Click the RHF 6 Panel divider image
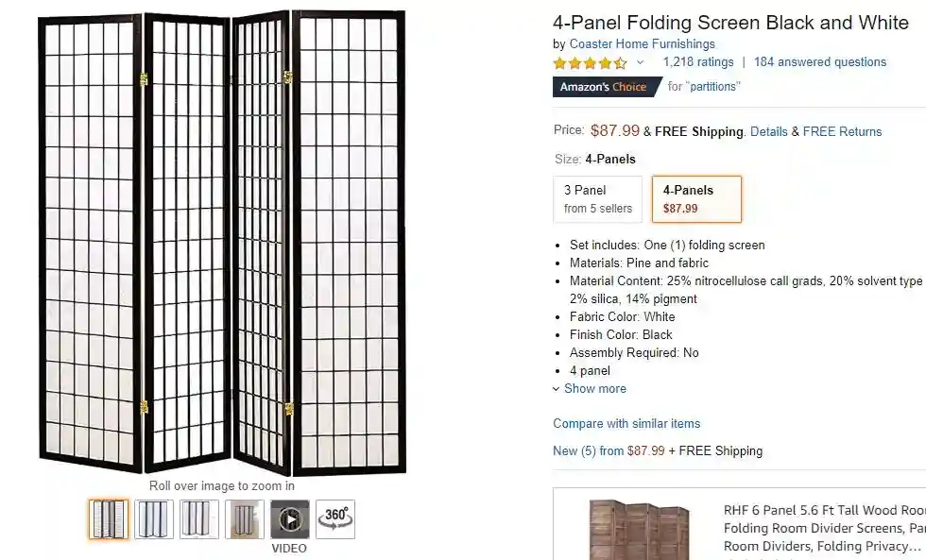The width and height of the screenshot is (926, 560). pos(640,529)
